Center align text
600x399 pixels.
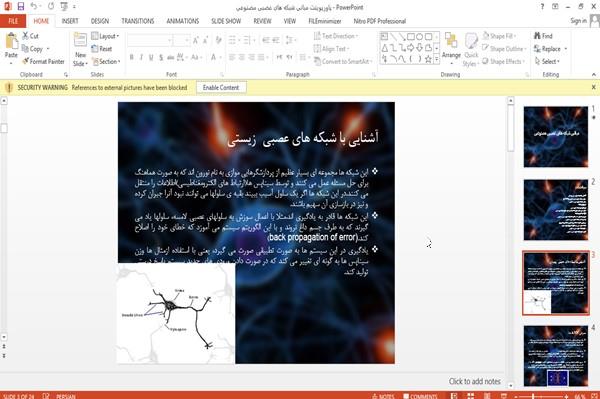coord(241,57)
